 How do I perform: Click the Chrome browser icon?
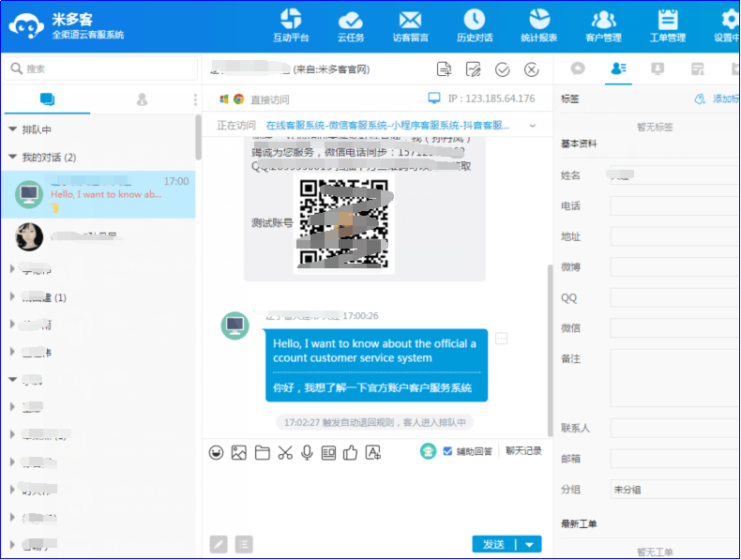click(x=238, y=98)
